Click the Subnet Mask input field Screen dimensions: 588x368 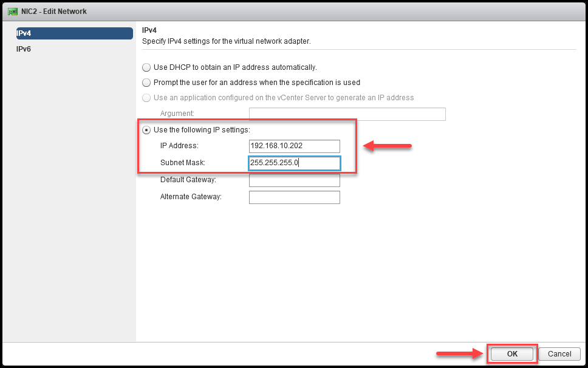coord(295,163)
